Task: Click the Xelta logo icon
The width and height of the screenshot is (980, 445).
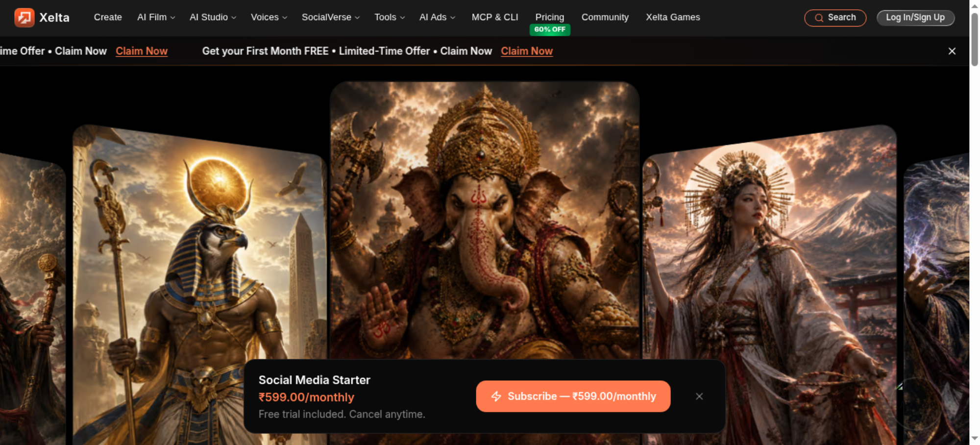Action: tap(24, 18)
